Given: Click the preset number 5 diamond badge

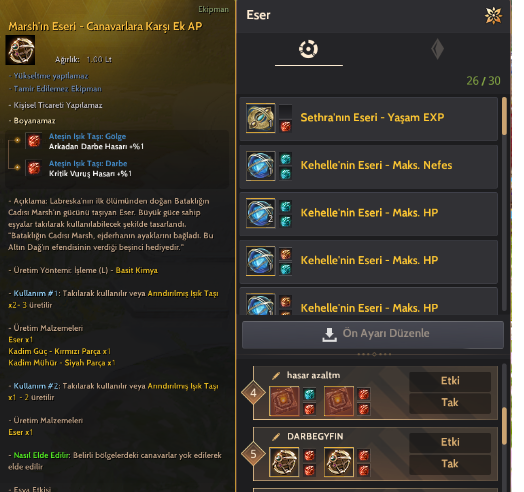Looking at the screenshot, I should [253, 454].
